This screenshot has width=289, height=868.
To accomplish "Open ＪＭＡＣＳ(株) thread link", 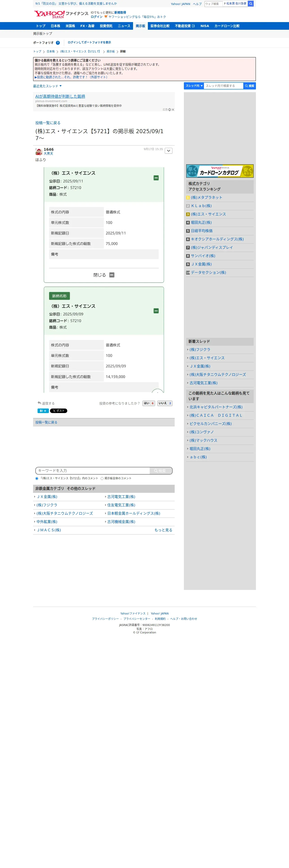I will coord(49,530).
